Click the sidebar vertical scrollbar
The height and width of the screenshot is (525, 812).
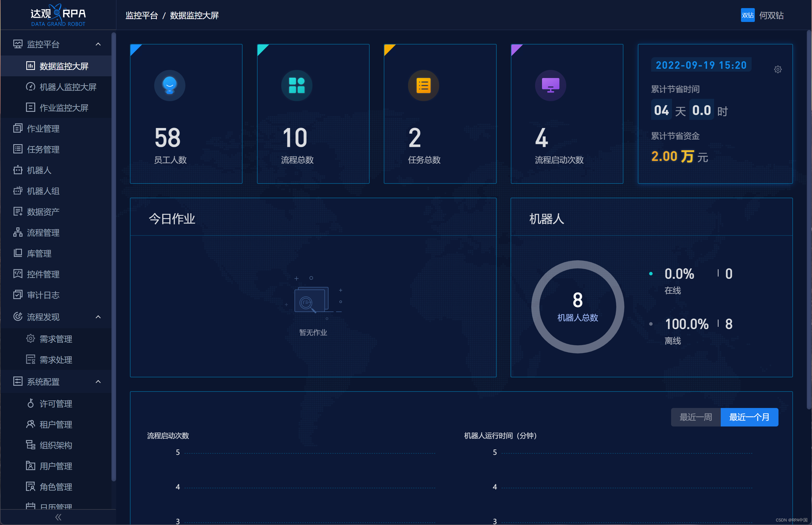[114, 256]
